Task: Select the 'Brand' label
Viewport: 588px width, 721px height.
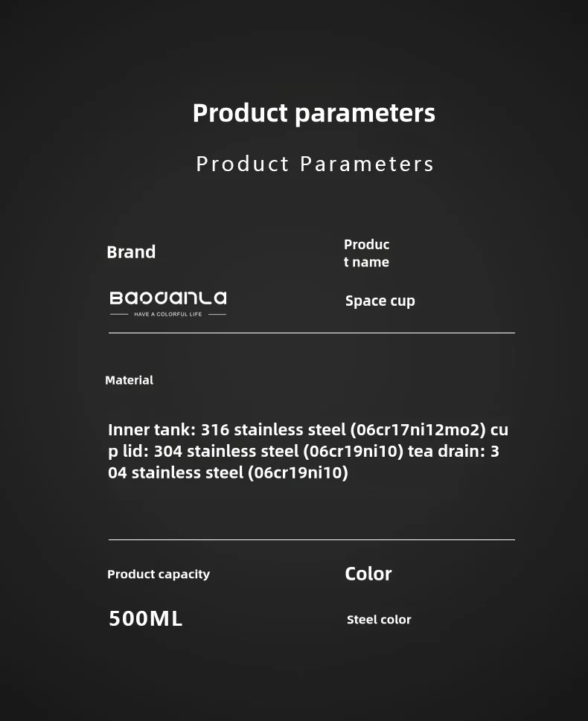Action: pos(131,252)
